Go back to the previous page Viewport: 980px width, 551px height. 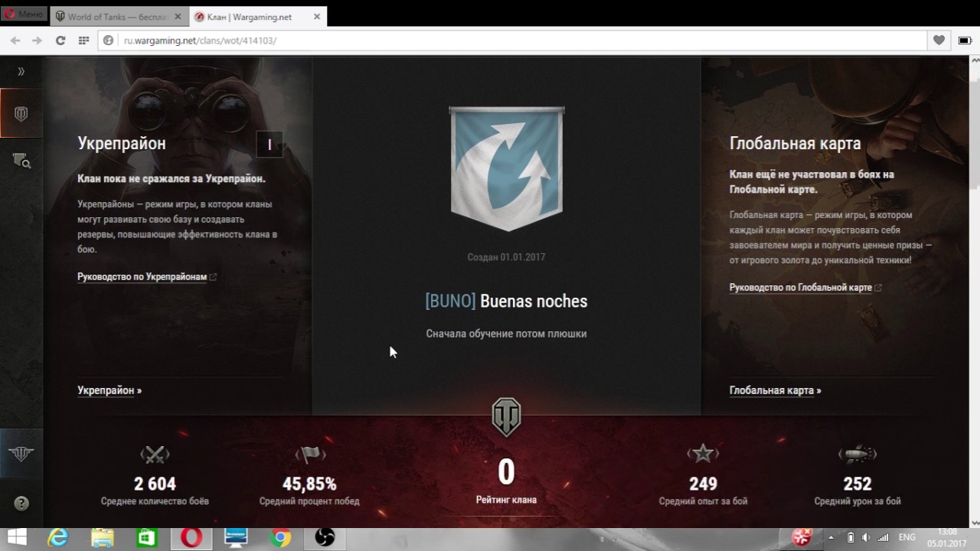coord(15,41)
